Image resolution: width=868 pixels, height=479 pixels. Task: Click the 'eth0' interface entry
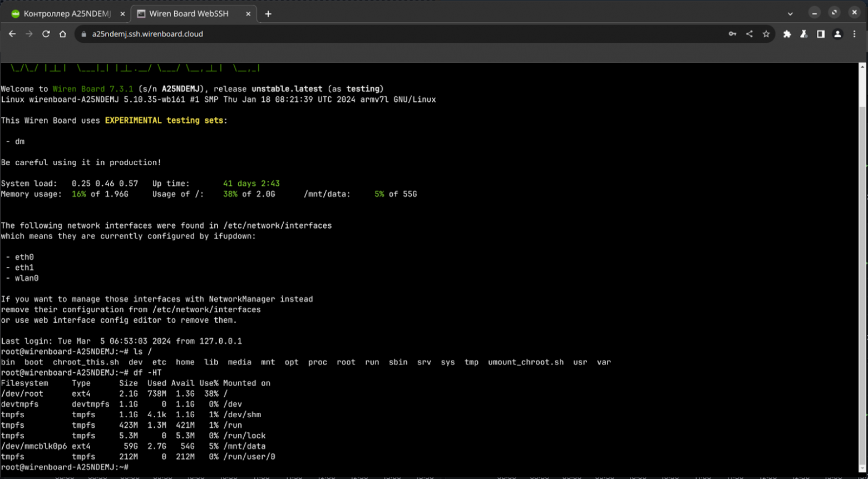[x=24, y=257]
